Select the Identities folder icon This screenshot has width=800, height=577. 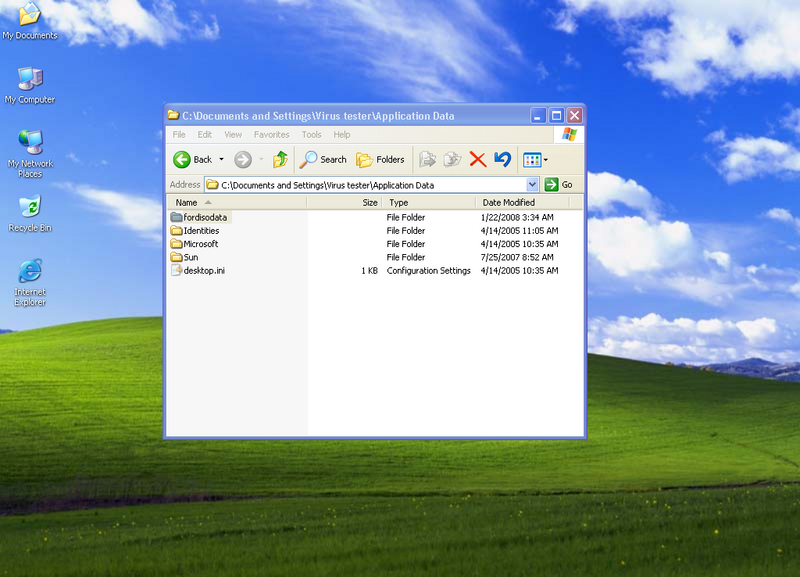[x=177, y=230]
